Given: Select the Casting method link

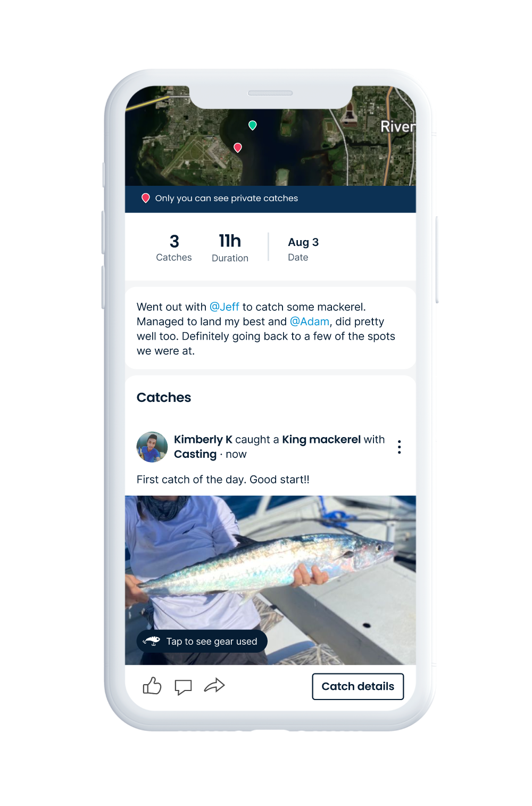Looking at the screenshot, I should [195, 454].
